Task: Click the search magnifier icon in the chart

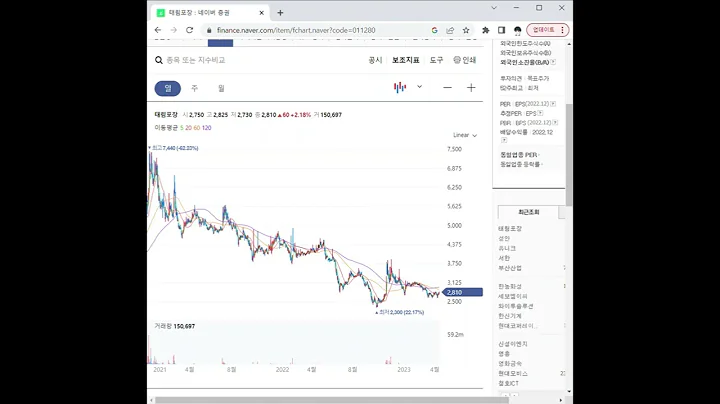Action: pos(159,60)
